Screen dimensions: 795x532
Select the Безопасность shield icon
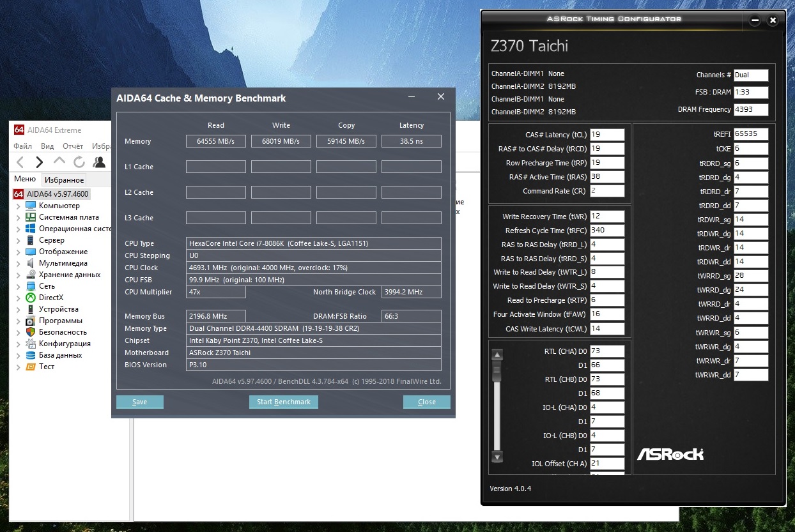pyautogui.click(x=30, y=332)
